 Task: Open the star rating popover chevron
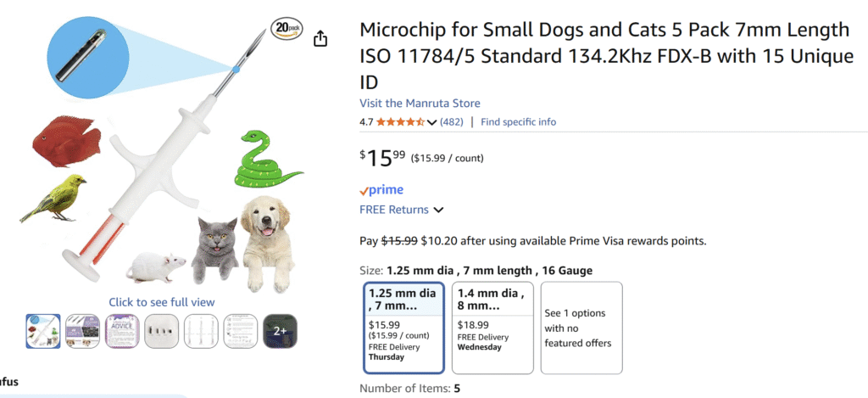432,122
